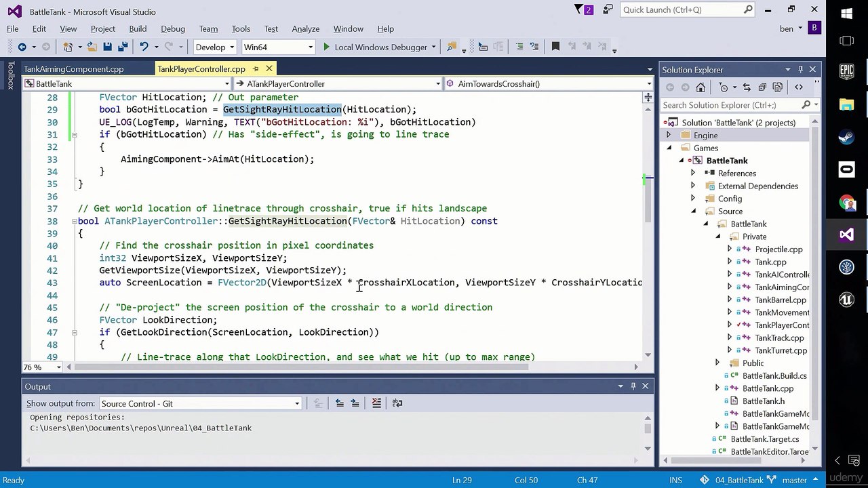Viewport: 868px width, 488px height.
Task: Click Sync with Active Document icon
Action: click(747, 87)
